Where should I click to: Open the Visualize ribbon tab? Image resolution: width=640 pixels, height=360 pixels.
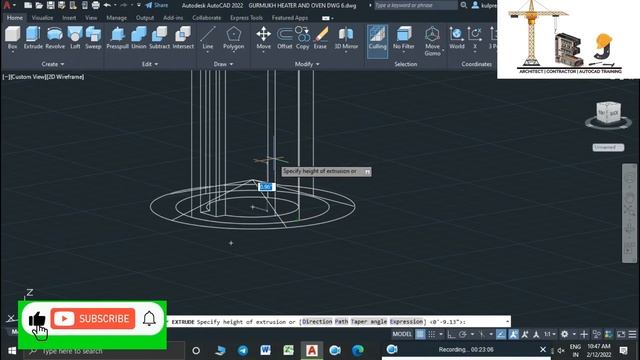42,18
